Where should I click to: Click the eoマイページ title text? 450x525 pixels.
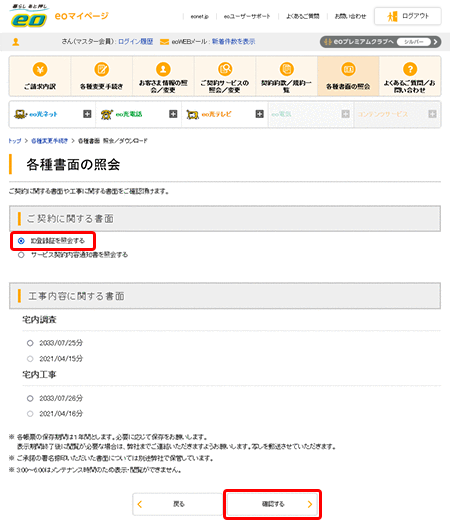tap(82, 16)
